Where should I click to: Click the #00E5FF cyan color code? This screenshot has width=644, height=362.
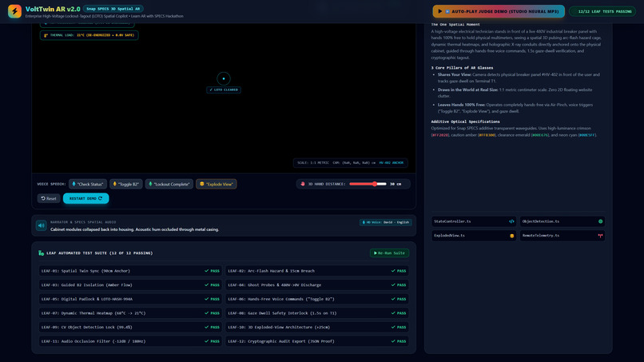(587, 135)
